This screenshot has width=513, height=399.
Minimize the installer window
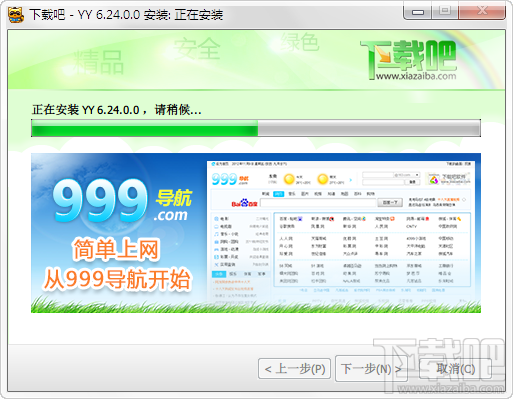coord(418,12)
